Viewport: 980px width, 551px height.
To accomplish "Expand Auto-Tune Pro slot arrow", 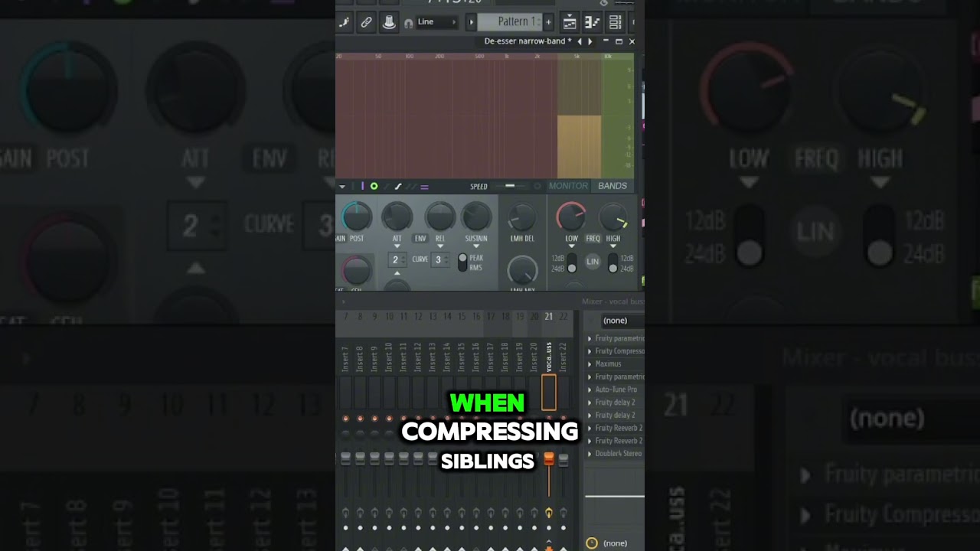I will tap(590, 390).
